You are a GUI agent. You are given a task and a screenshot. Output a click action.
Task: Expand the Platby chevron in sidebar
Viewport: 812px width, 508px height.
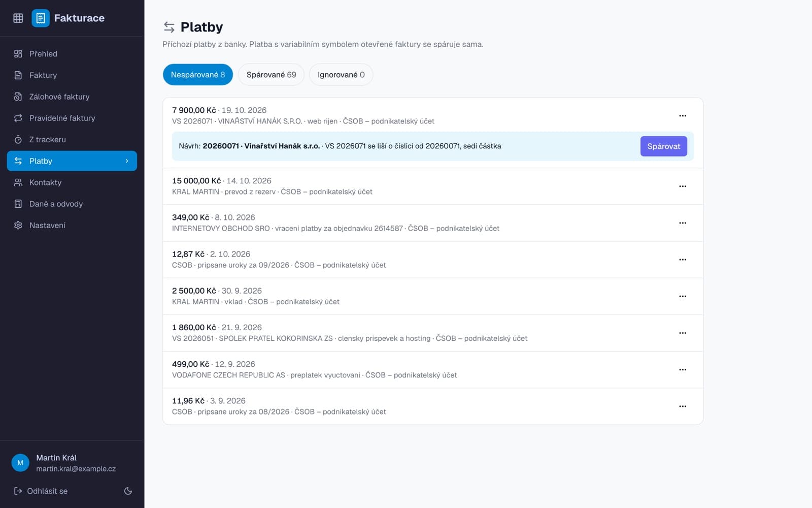127,161
